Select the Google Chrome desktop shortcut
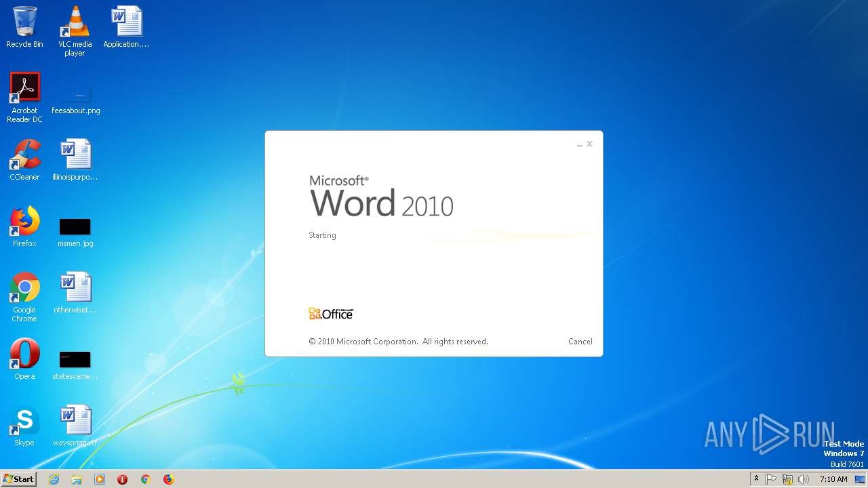This screenshot has width=868, height=488. click(x=24, y=297)
